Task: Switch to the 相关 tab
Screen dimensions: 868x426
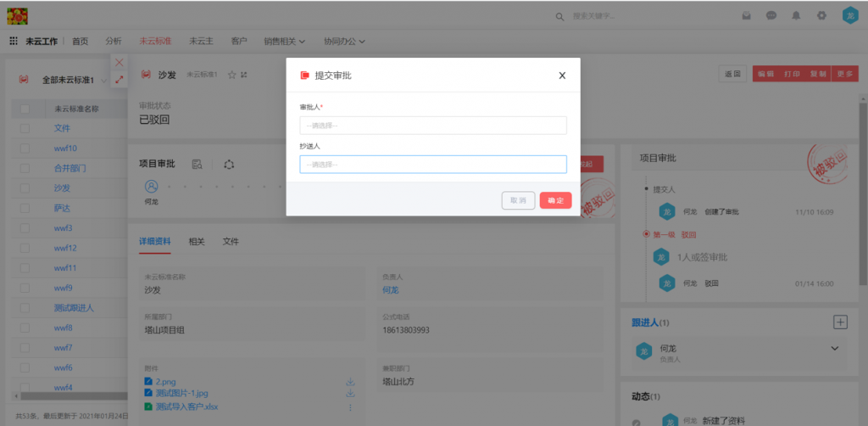Action: coord(197,242)
